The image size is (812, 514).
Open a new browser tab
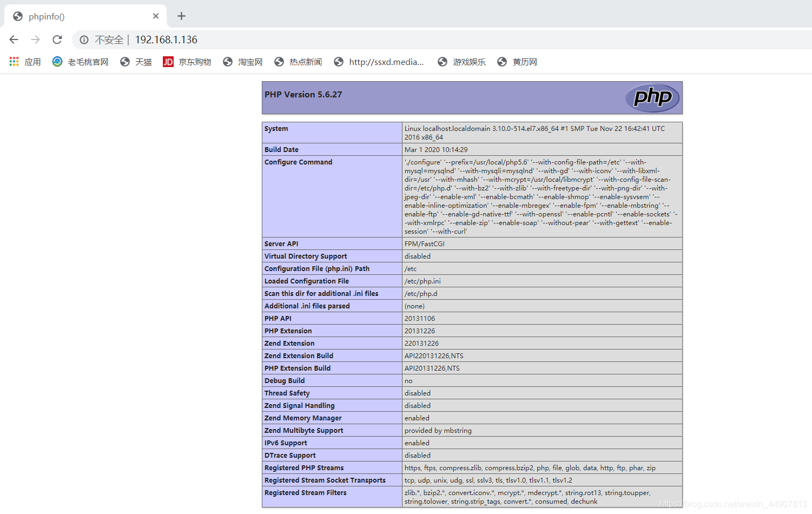tap(182, 16)
